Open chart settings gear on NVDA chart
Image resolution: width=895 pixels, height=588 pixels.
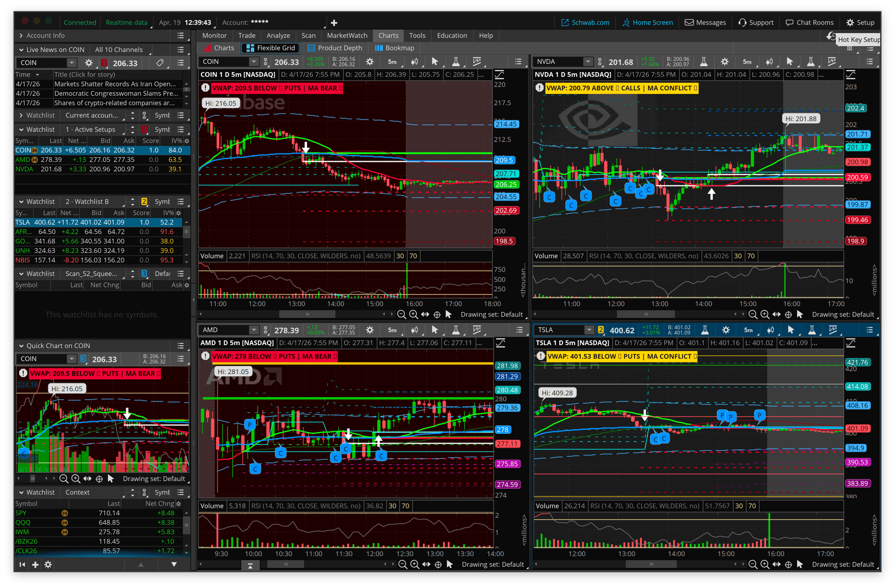pyautogui.click(x=725, y=62)
